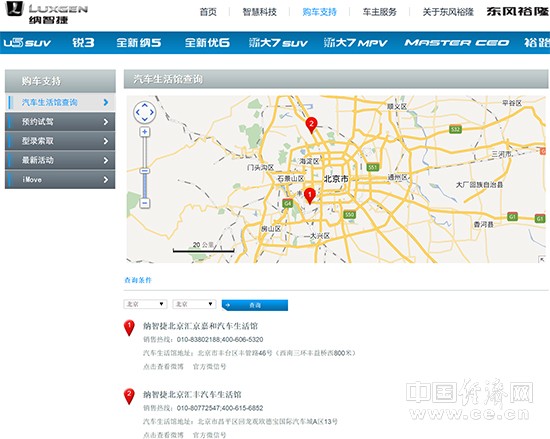Open the second 北京 city dropdown
Screen dimensions: 550x439
pos(194,304)
